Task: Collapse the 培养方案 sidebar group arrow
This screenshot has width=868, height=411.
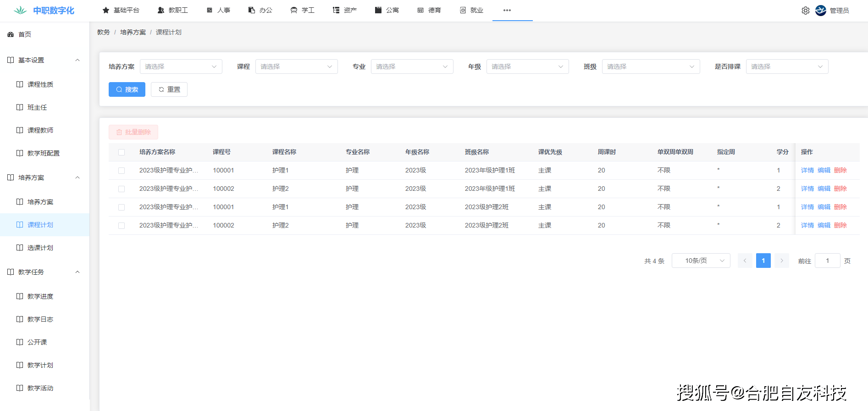Action: 77,178
